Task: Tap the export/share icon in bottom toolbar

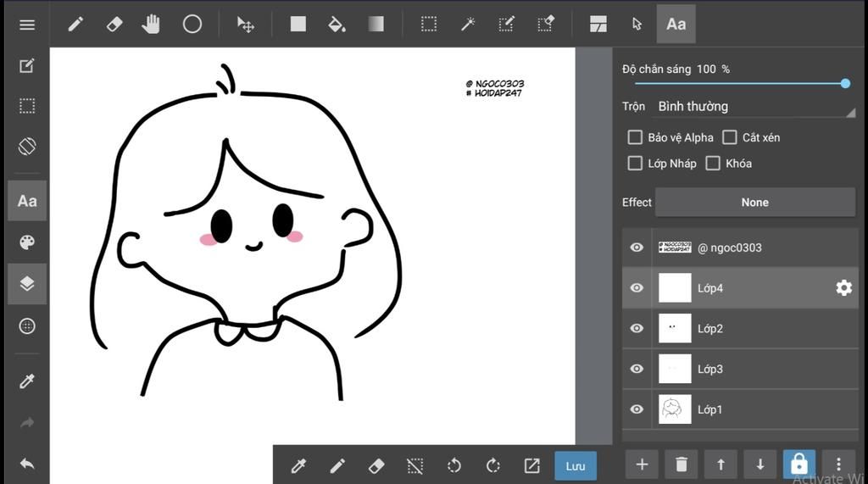Action: click(531, 465)
